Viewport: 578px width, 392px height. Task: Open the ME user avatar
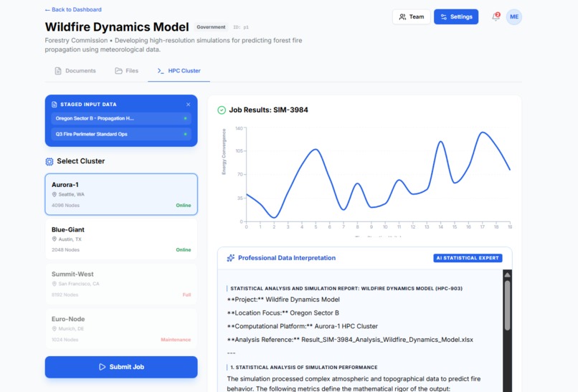tap(514, 17)
